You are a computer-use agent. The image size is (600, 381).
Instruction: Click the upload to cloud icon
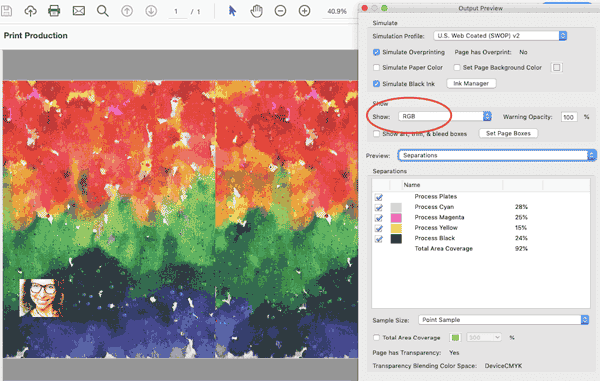(30, 11)
